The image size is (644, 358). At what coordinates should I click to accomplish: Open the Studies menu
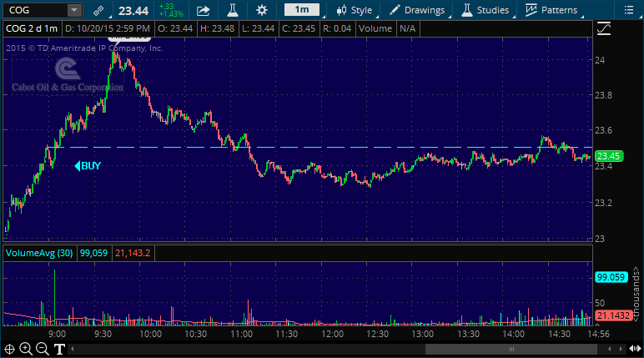(x=486, y=10)
